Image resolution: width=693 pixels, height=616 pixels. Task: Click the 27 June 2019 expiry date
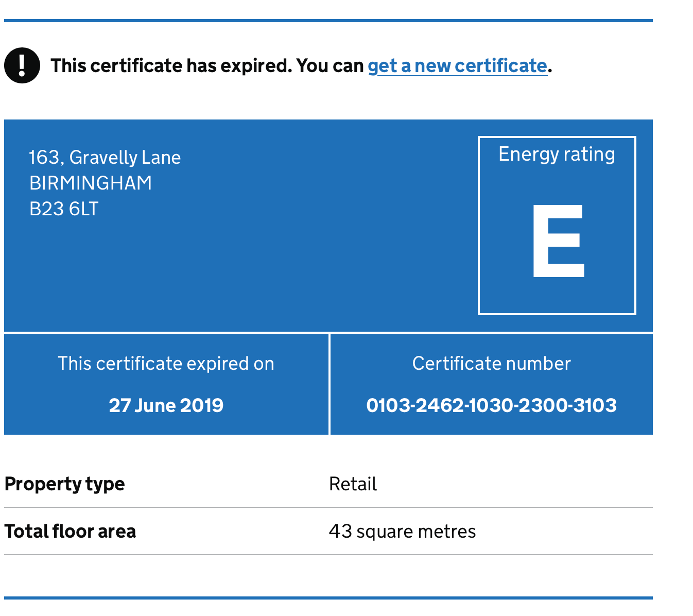(166, 405)
